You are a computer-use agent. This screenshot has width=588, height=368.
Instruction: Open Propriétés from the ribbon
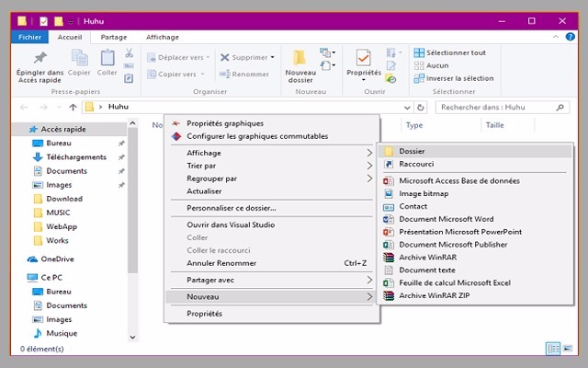pos(363,61)
